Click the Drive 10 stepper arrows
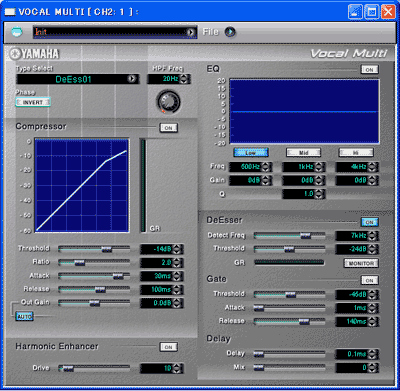Viewport: 400px width, 391px height. click(x=177, y=368)
